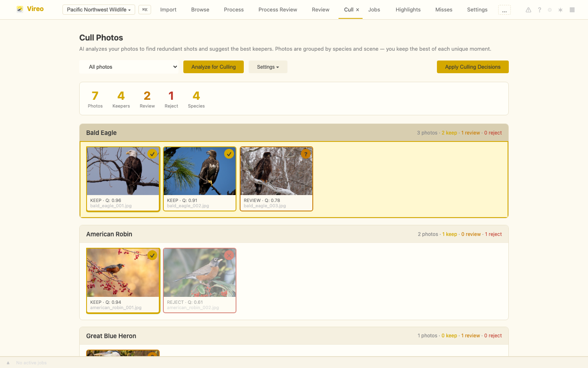Expand the jobs panel arrow in status bar
The height and width of the screenshot is (368, 588).
click(x=8, y=363)
